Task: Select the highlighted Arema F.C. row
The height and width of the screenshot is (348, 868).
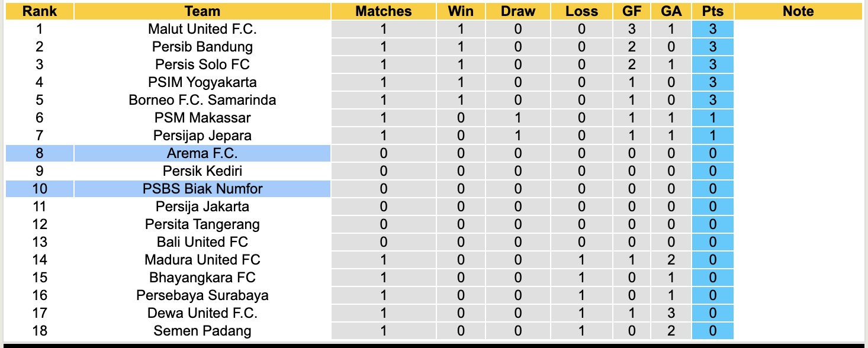Action: tap(202, 153)
